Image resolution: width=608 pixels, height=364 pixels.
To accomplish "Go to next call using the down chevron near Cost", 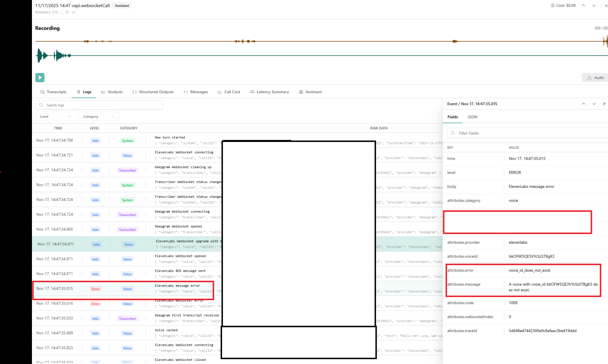I will click(x=594, y=5).
